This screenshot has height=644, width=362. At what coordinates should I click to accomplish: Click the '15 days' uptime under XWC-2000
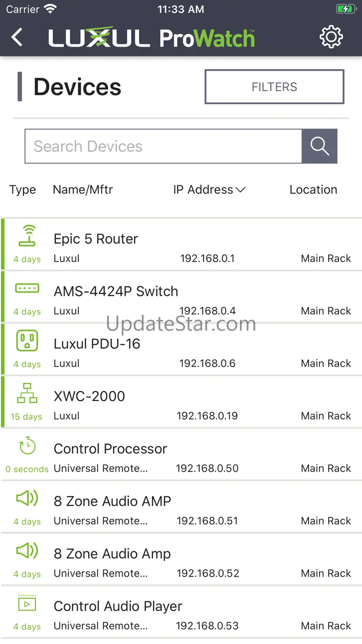pos(26,416)
